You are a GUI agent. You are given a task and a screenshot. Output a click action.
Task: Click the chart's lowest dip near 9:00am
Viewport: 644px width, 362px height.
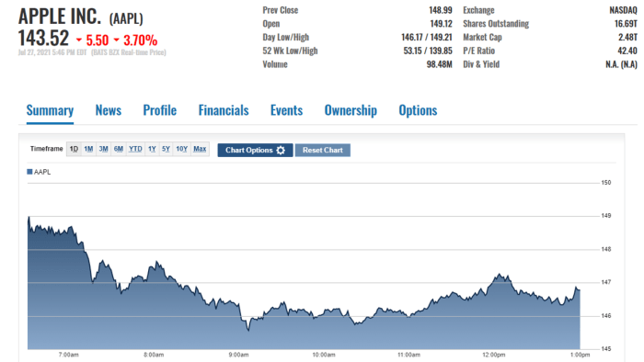coord(248,330)
